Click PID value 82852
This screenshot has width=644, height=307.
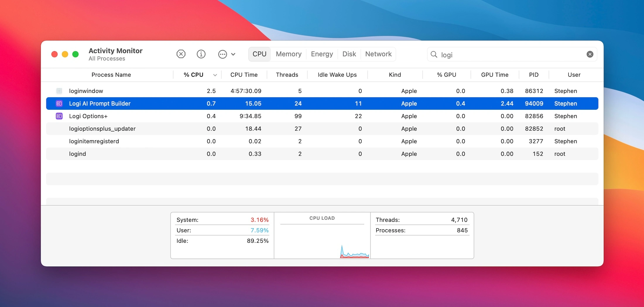coord(534,129)
